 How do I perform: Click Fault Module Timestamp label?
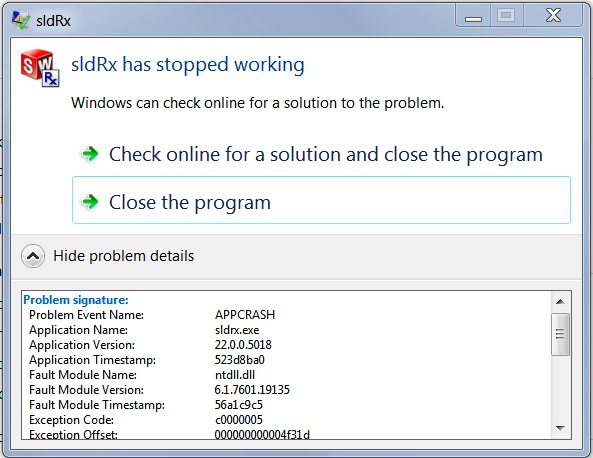point(97,405)
